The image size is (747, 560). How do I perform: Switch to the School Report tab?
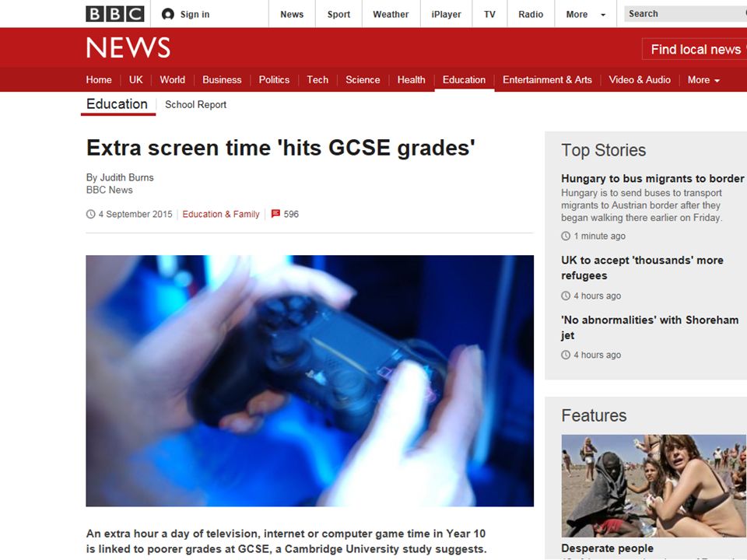click(x=195, y=105)
